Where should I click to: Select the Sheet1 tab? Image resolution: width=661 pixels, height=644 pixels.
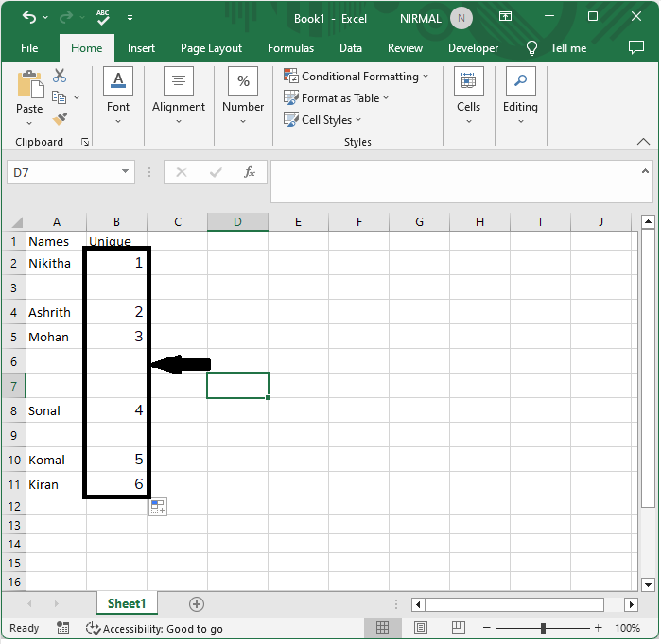[x=127, y=603]
